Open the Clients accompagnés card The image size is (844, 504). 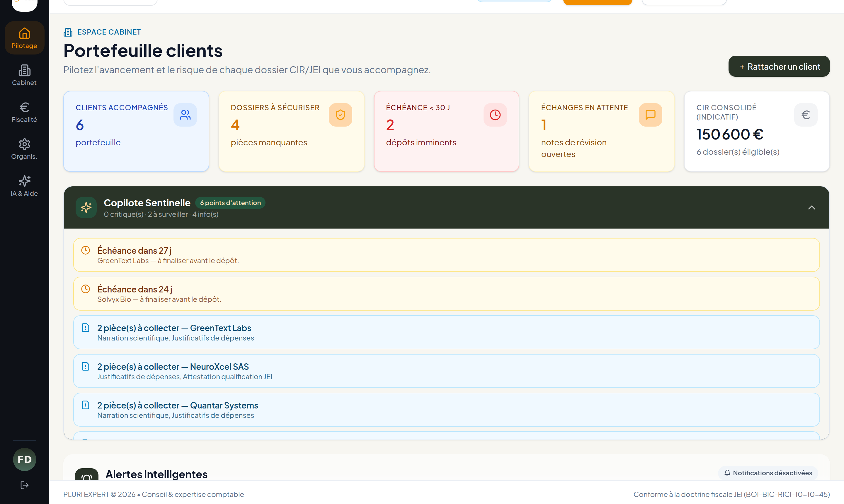(136, 131)
